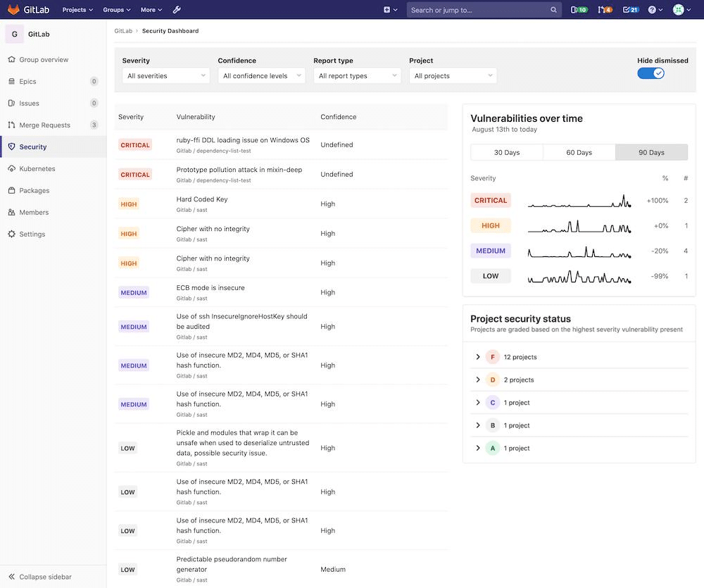Toggle the Hide dismissed switch
Image resolution: width=704 pixels, height=588 pixels.
(x=650, y=73)
